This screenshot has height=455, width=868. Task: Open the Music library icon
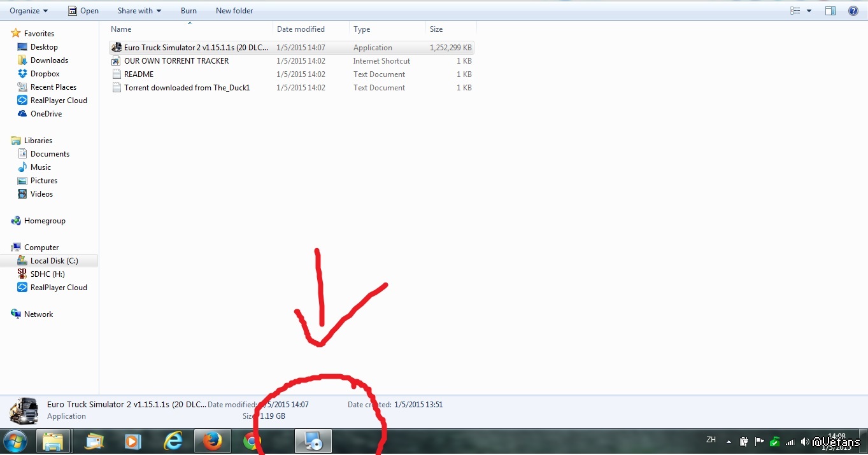pyautogui.click(x=22, y=167)
